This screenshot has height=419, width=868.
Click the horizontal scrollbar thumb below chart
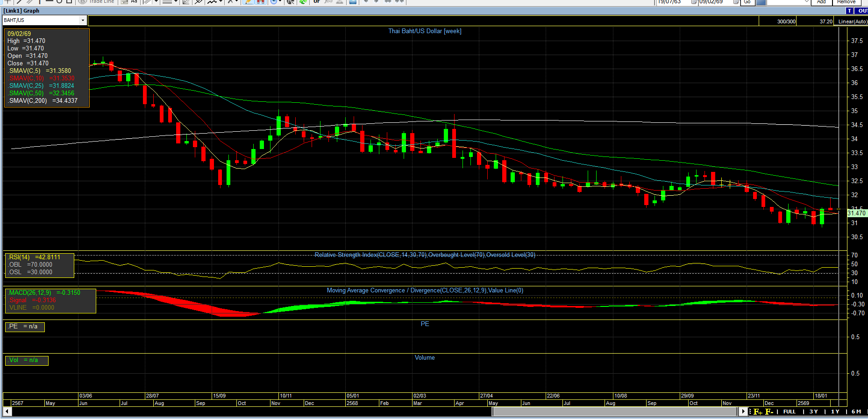[x=614, y=412]
